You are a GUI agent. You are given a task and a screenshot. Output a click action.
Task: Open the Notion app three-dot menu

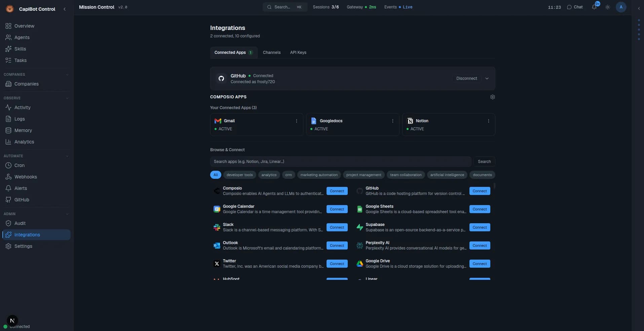coord(489,121)
